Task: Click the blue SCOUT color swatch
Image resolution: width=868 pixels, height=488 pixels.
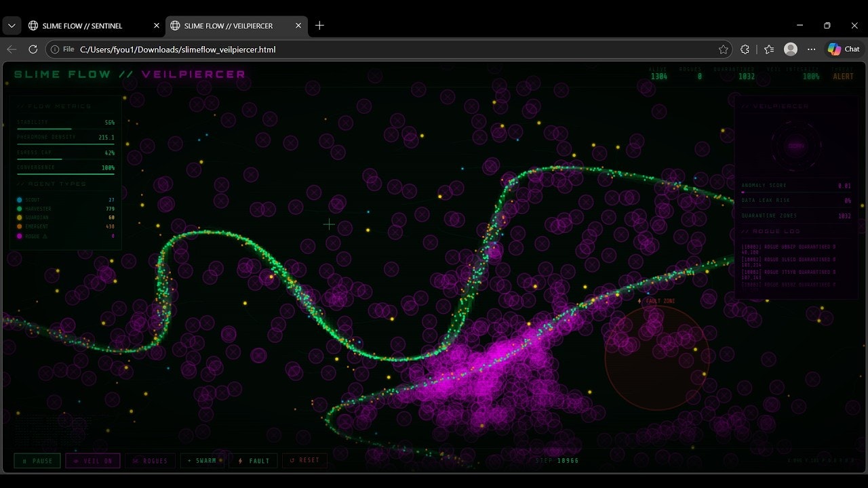Action: click(19, 199)
